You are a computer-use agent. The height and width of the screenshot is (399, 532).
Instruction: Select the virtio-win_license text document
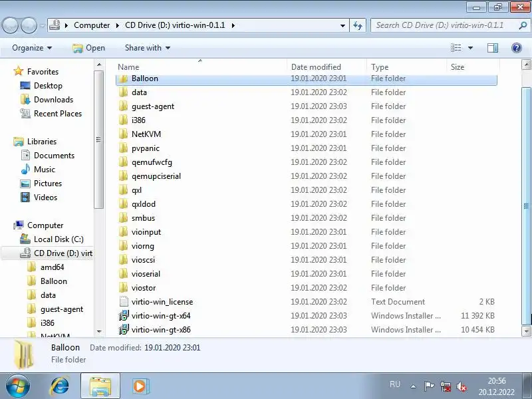click(307, 302)
